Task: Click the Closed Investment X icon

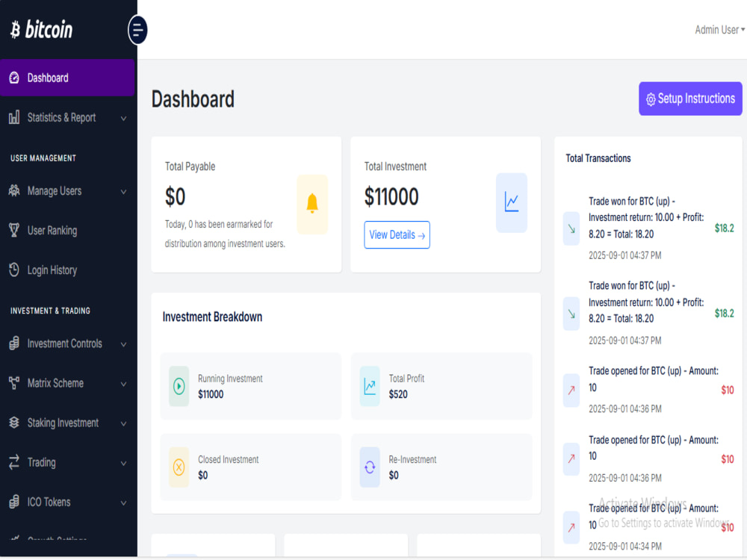Action: (179, 467)
